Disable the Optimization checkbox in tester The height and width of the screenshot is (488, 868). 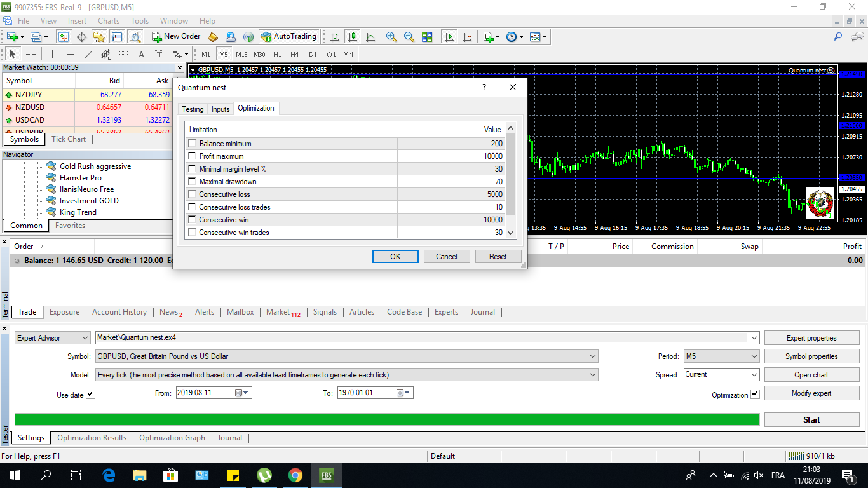[755, 395]
